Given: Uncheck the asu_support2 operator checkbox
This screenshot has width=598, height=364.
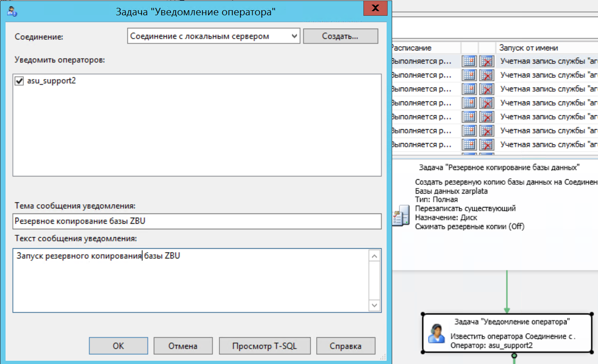Looking at the screenshot, I should click(19, 81).
